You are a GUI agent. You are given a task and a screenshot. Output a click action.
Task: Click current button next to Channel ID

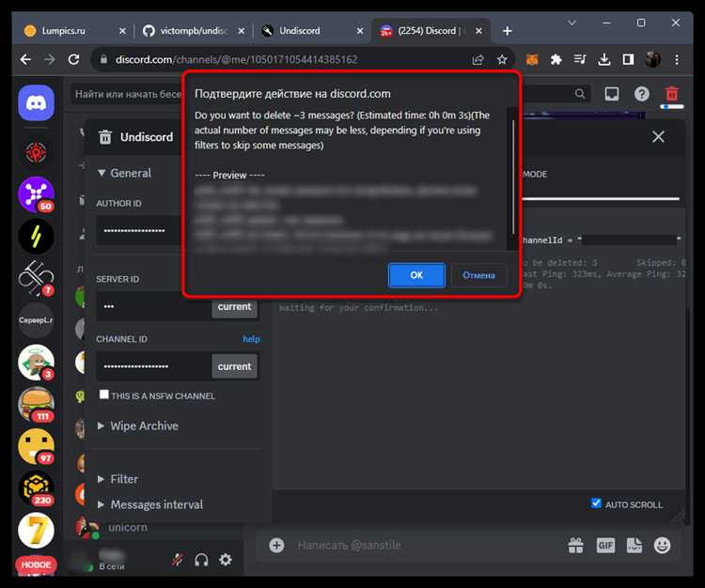(235, 366)
